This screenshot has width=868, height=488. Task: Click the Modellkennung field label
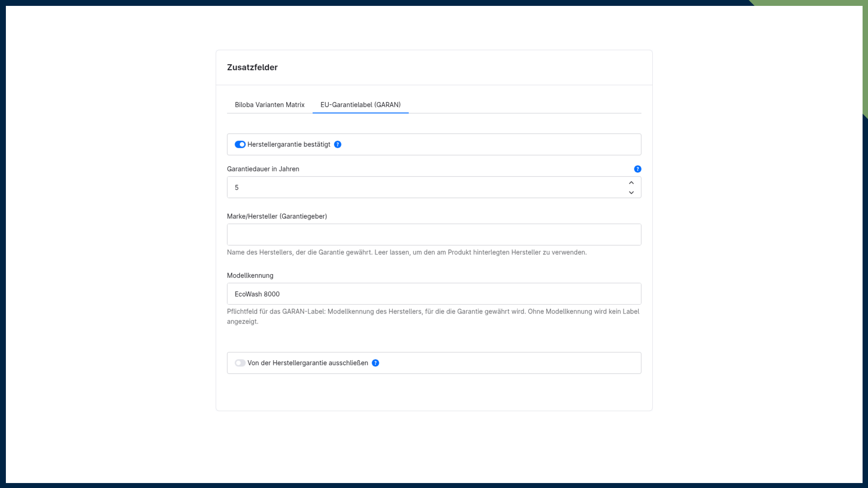(x=250, y=276)
